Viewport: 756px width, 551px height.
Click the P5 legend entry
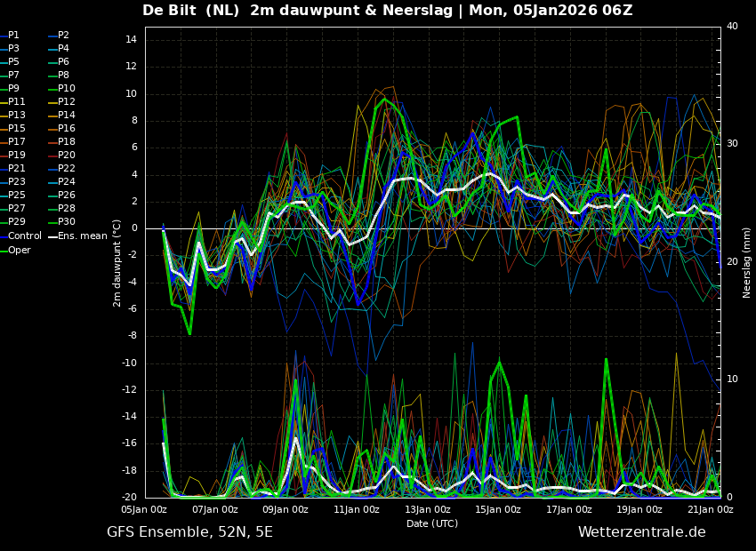coord(10,61)
